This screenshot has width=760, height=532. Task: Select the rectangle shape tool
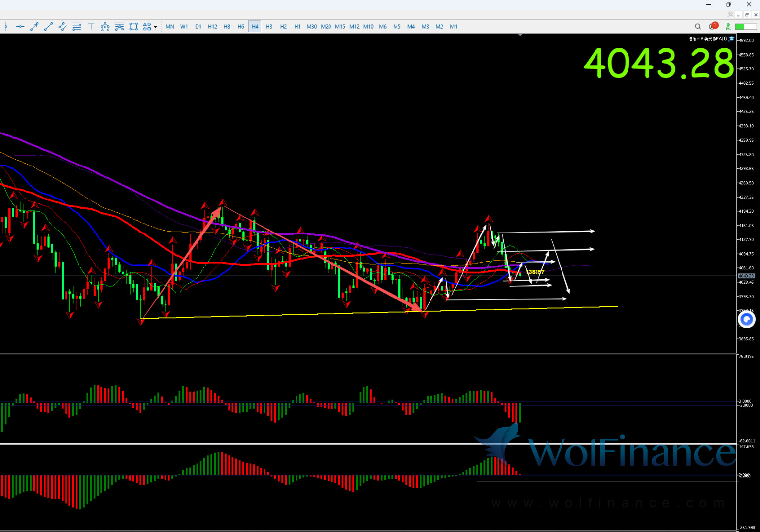(133, 27)
